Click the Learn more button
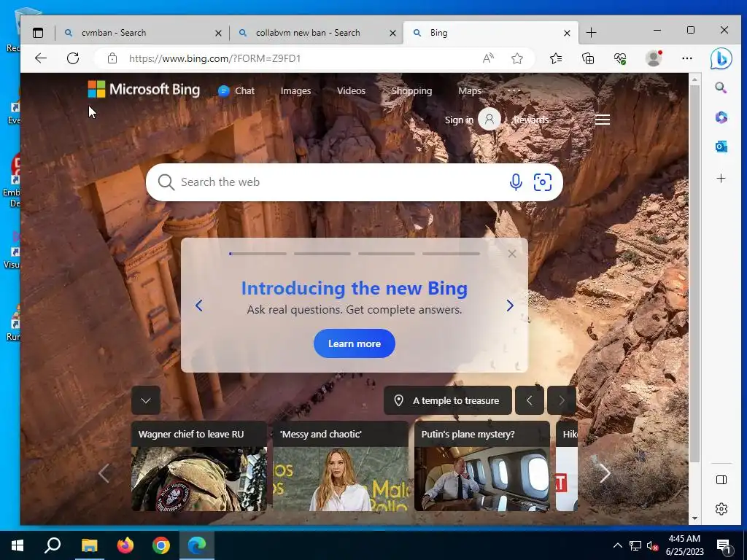This screenshot has height=560, width=747. coord(354,343)
